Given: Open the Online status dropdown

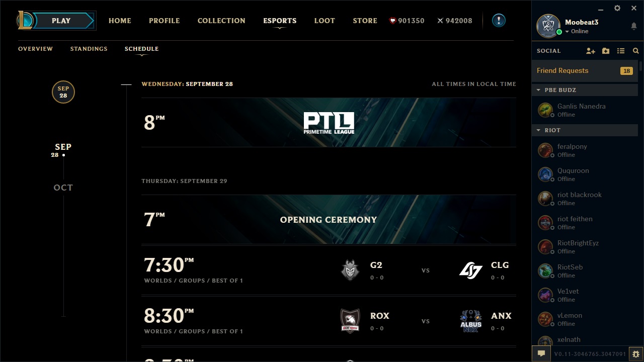Looking at the screenshot, I should click(x=577, y=31).
